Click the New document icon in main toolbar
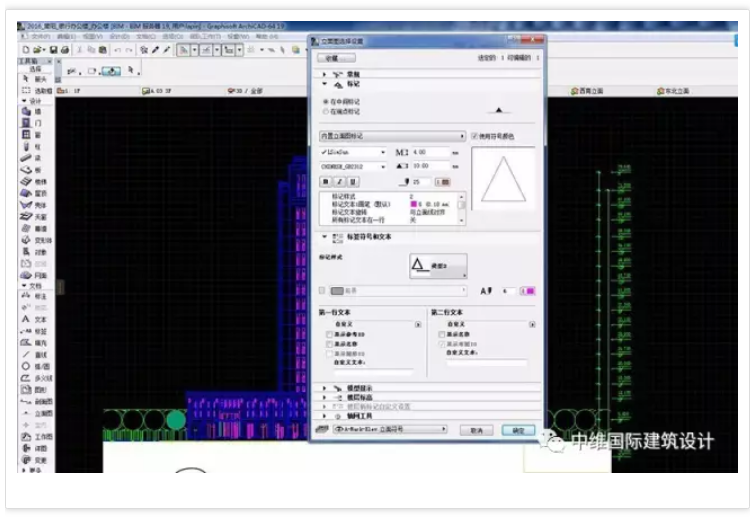 26,50
